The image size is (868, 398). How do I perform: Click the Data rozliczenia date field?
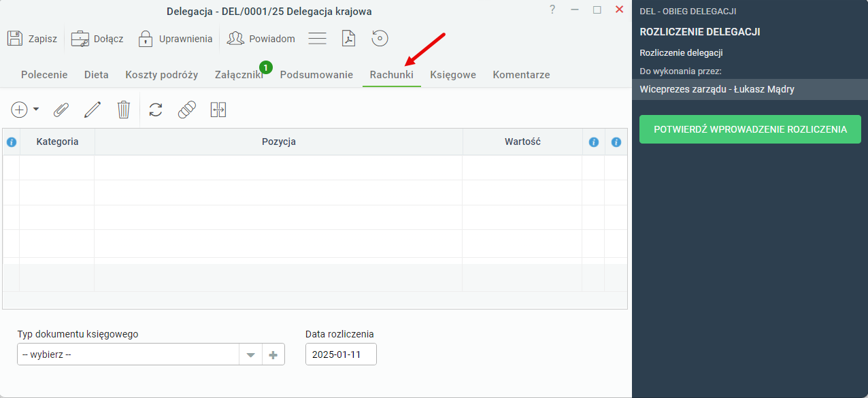[341, 354]
